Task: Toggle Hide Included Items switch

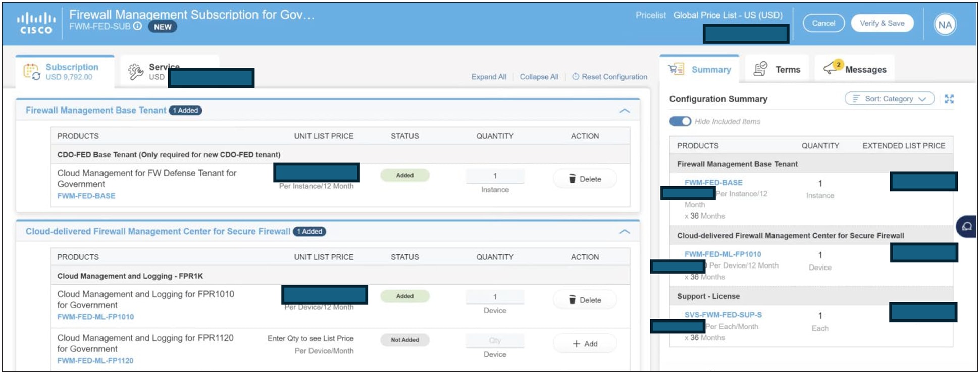Action: [680, 121]
